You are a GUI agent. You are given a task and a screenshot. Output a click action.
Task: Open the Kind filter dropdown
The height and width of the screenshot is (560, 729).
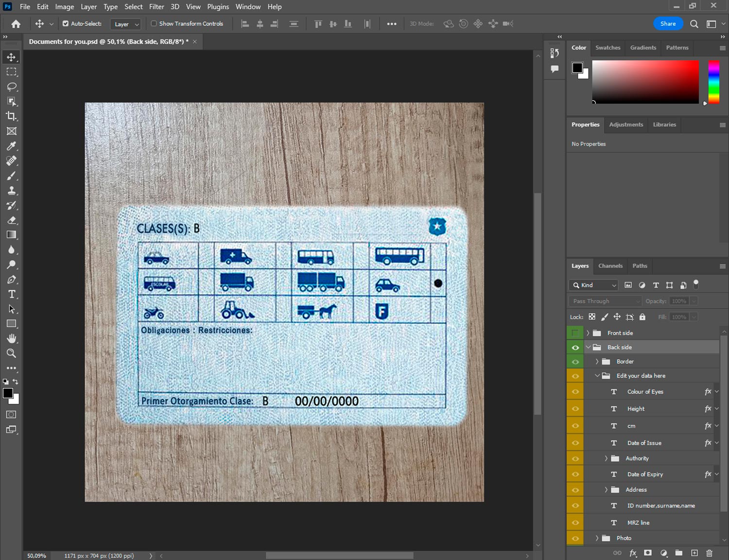[594, 285]
